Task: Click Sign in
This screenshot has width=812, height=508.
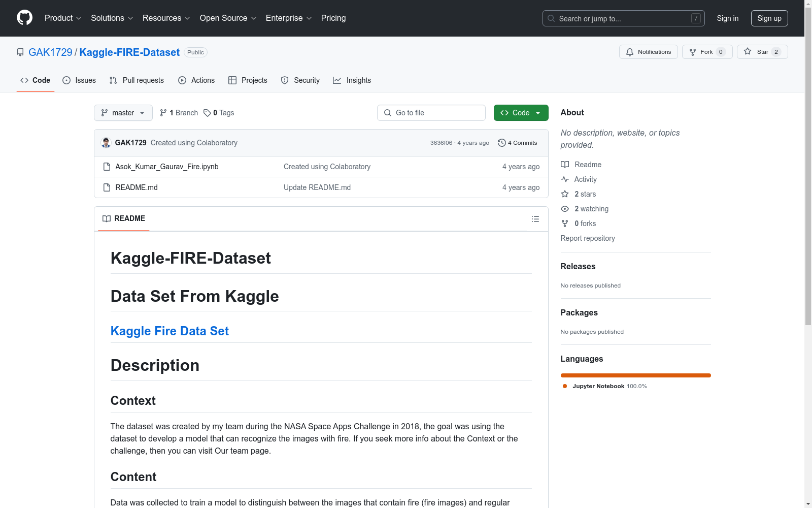Action: click(x=728, y=18)
